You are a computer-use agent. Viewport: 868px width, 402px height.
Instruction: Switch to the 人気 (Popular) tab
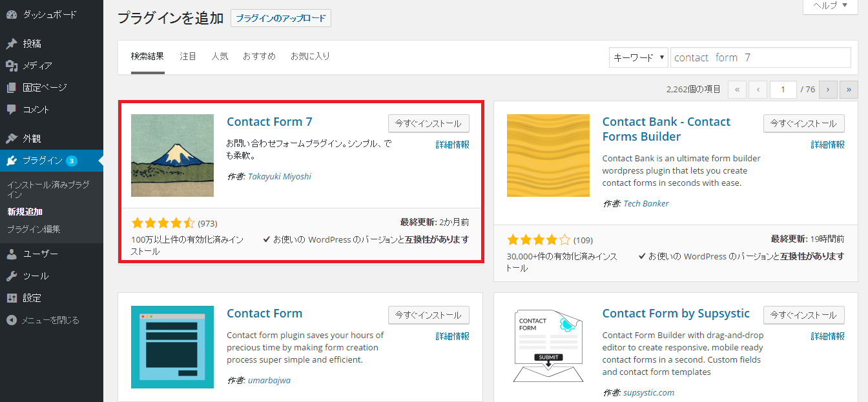(x=220, y=56)
